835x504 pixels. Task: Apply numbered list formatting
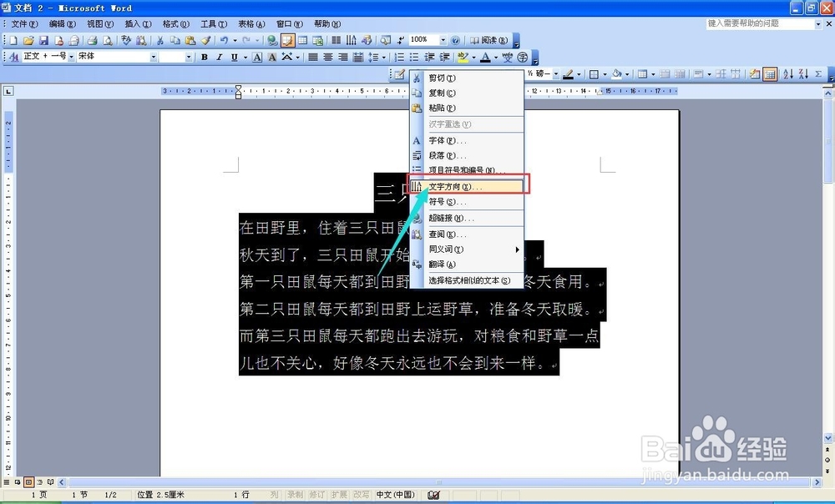(399, 57)
